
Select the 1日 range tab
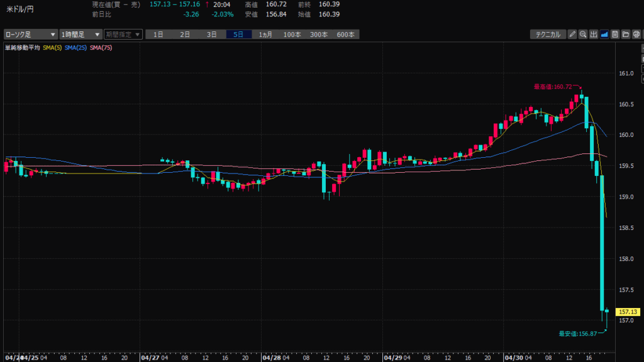point(158,35)
